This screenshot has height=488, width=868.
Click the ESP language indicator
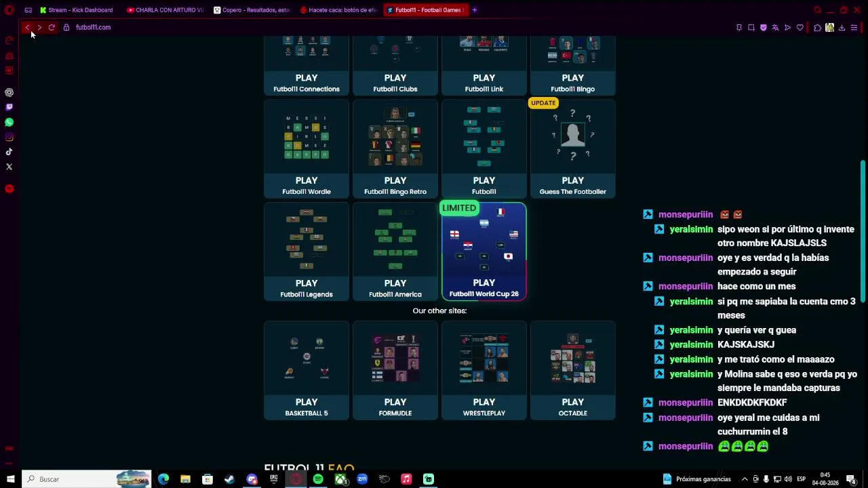coord(802,479)
